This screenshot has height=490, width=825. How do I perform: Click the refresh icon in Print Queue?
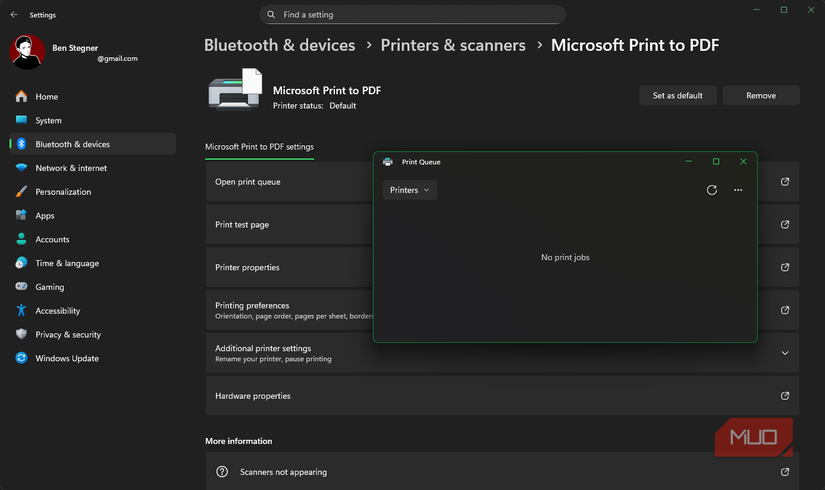point(711,190)
